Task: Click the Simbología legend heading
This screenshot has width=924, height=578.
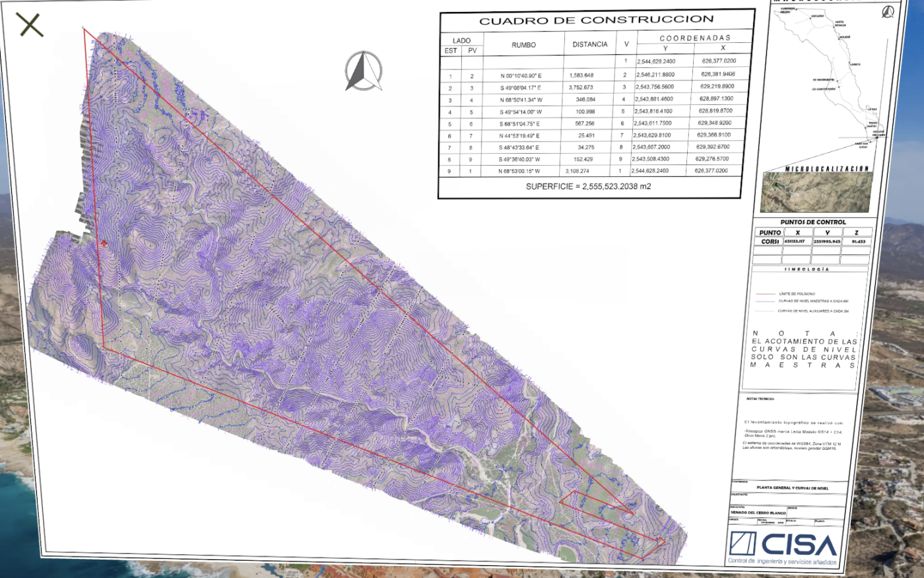Action: 807,270
